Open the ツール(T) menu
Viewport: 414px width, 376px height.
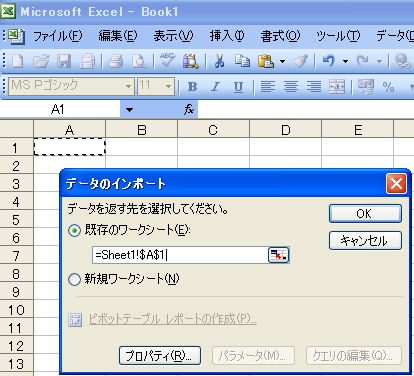[338, 36]
